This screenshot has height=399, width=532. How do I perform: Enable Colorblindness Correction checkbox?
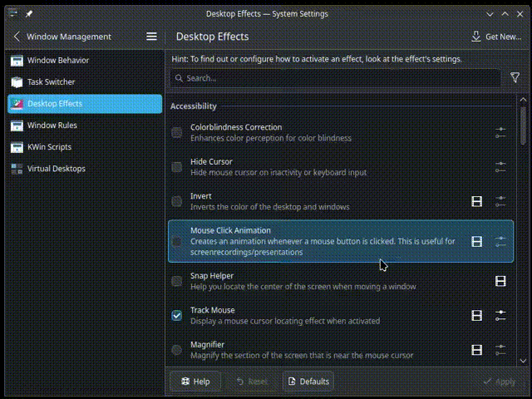176,133
